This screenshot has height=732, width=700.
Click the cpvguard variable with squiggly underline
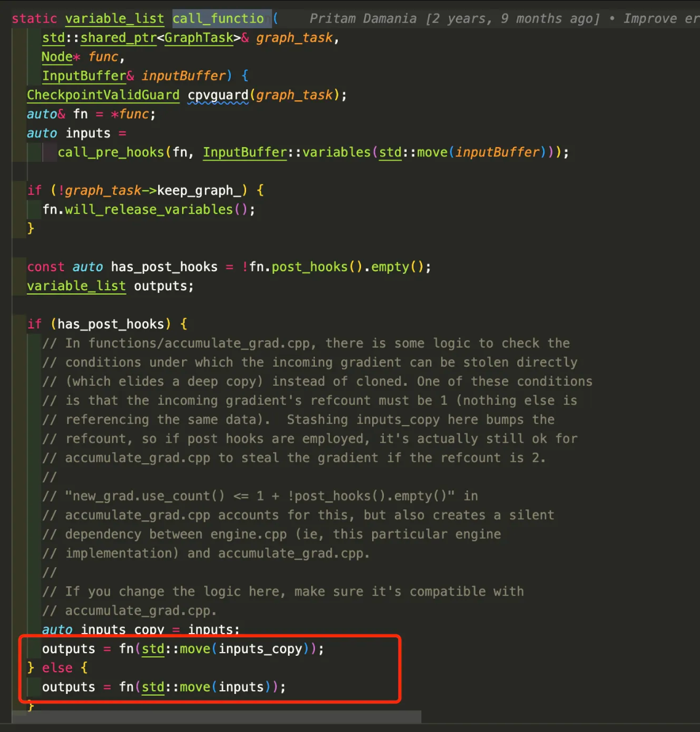(218, 95)
